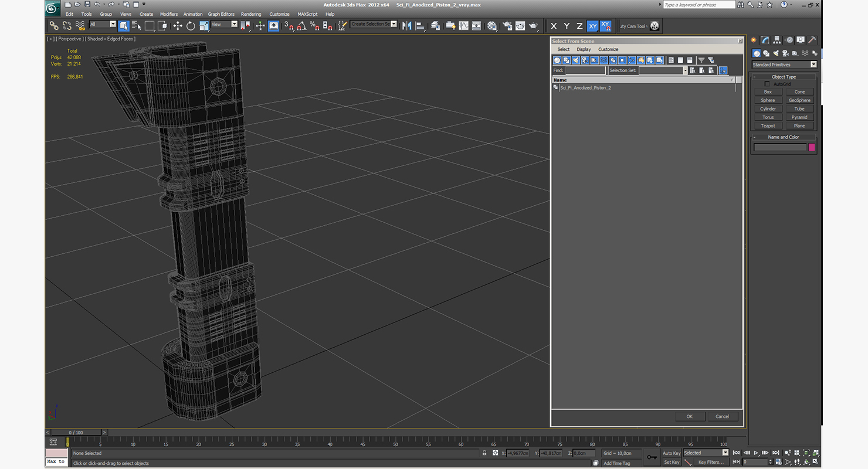Screen dimensions: 868x469
Task: Open Key Filters dialog
Action: coord(711,462)
